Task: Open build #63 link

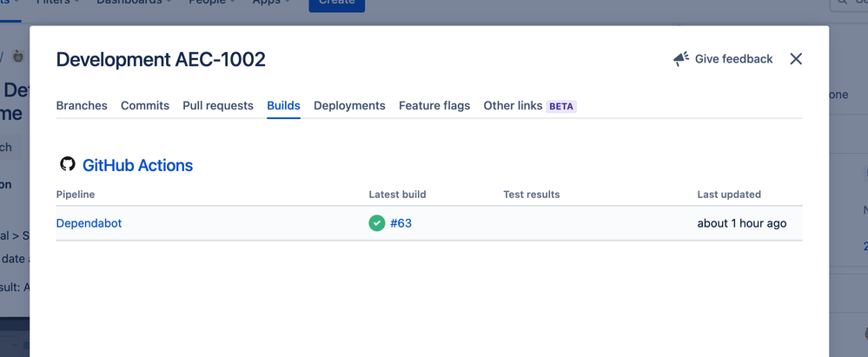Action: coord(401,223)
